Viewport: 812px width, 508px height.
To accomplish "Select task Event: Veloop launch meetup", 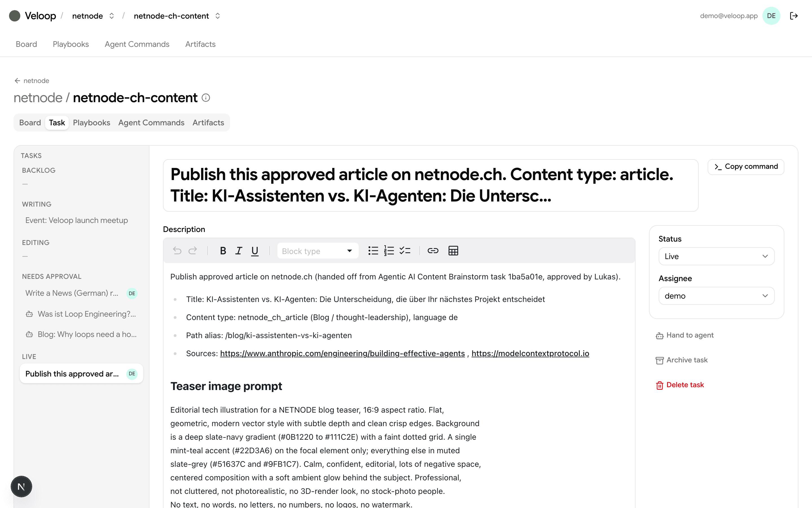I will point(81,220).
